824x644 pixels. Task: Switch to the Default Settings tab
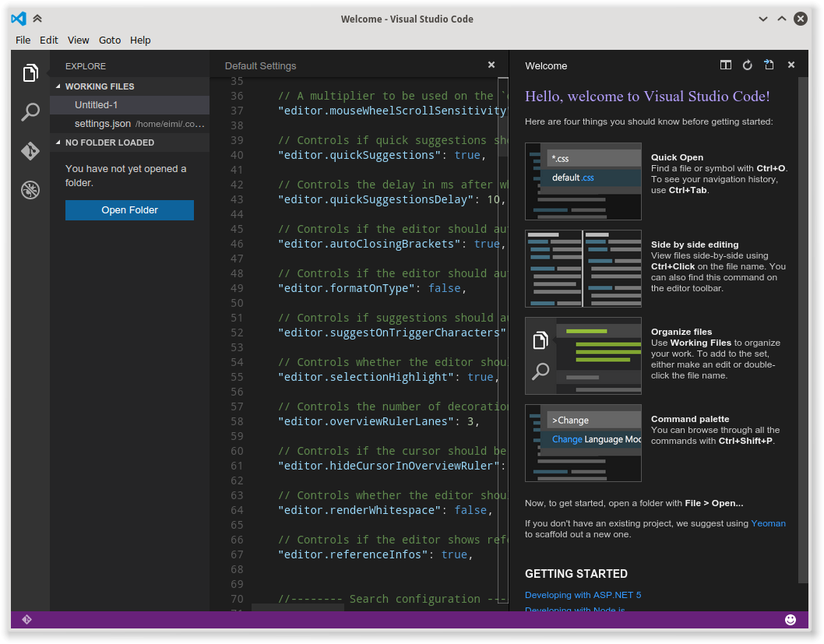(x=260, y=65)
